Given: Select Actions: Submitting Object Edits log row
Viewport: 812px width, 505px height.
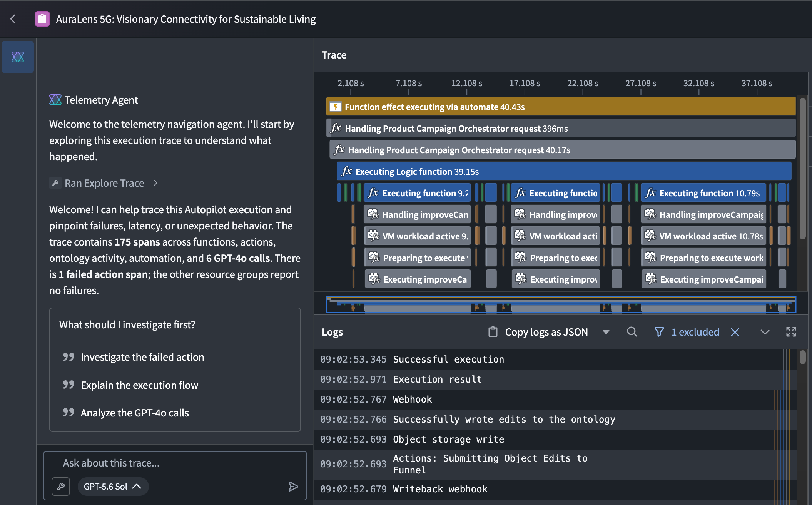Looking at the screenshot, I should (555, 464).
